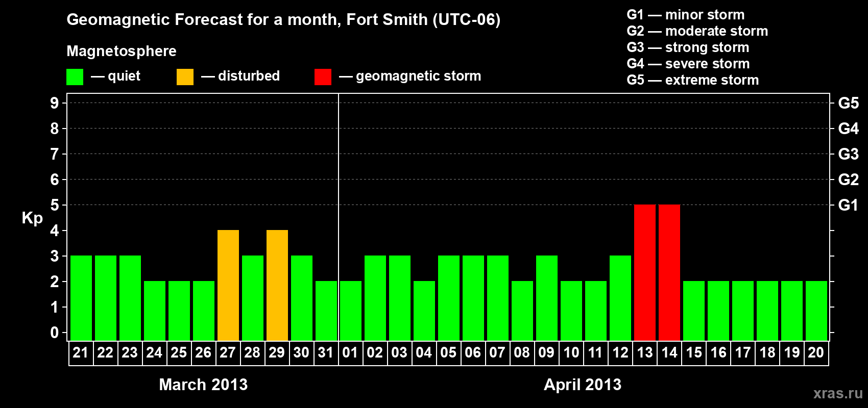This screenshot has width=868, height=408.
Task: Click the green bar for April 09
Action: tap(547, 298)
